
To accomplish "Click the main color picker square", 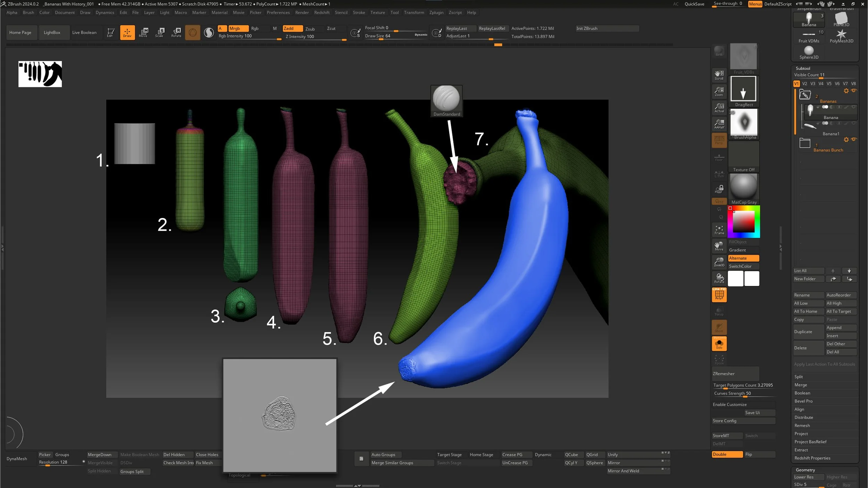I will (743, 221).
